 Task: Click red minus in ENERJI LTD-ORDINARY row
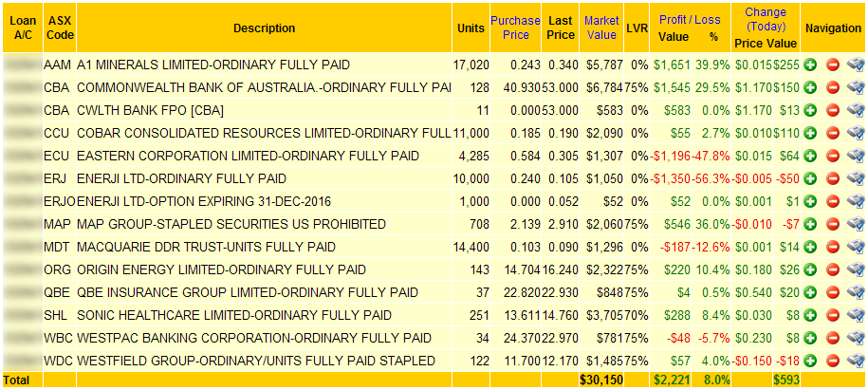pyautogui.click(x=833, y=178)
